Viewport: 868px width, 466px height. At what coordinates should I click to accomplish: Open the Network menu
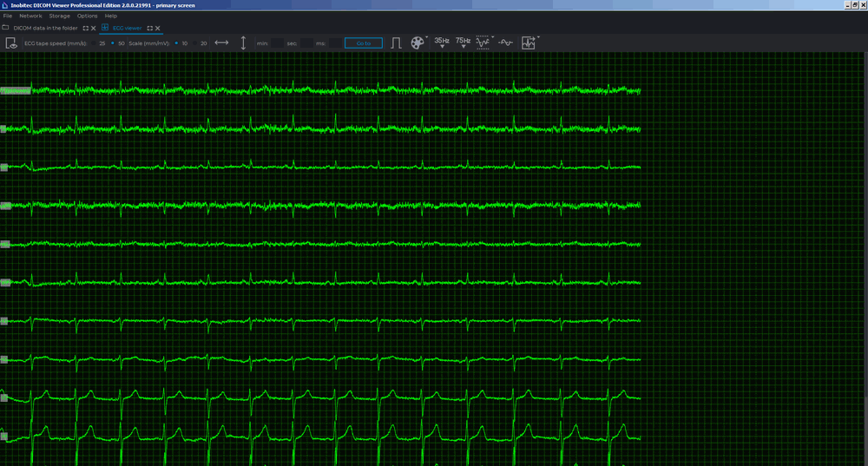(x=30, y=16)
